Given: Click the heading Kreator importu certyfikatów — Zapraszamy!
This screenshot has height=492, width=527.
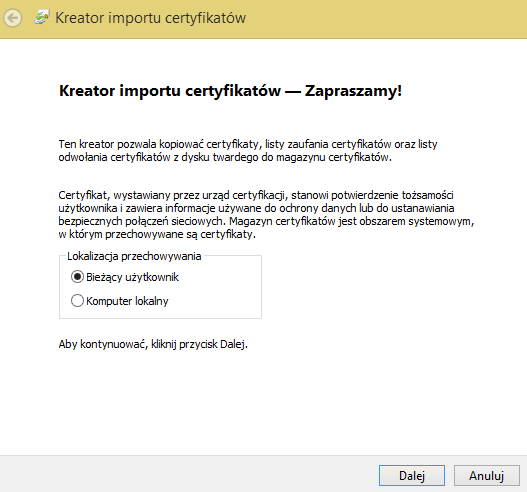Looking at the screenshot, I should click(x=230, y=91).
